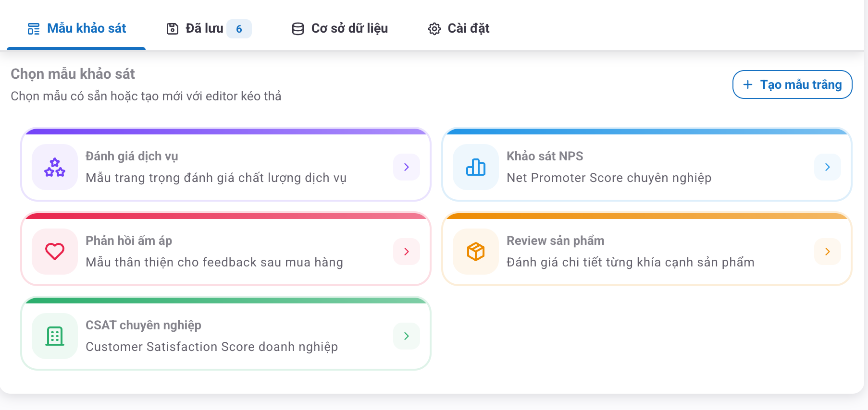This screenshot has width=868, height=410.
Task: Click the survey template icon beside Mẫu khảo sát
Action: (x=33, y=28)
